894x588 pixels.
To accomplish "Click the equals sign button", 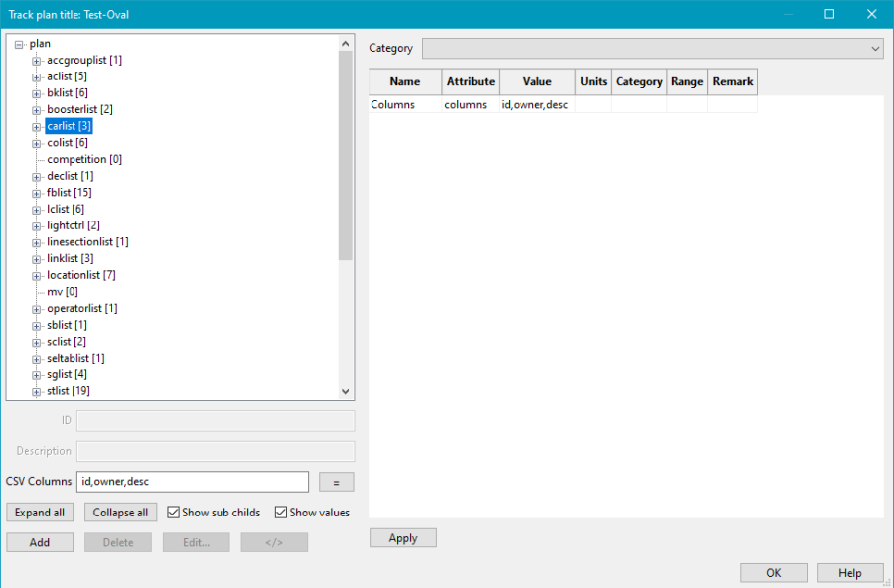I will (x=336, y=482).
